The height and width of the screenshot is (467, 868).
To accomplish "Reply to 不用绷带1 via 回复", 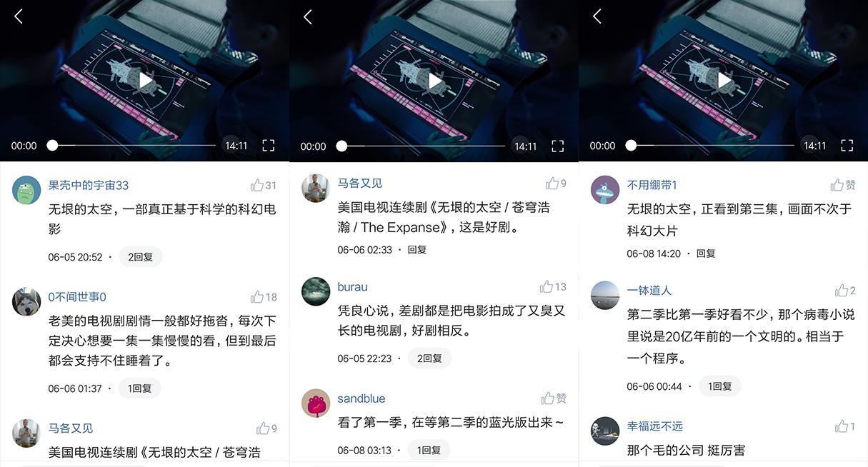I will (706, 253).
